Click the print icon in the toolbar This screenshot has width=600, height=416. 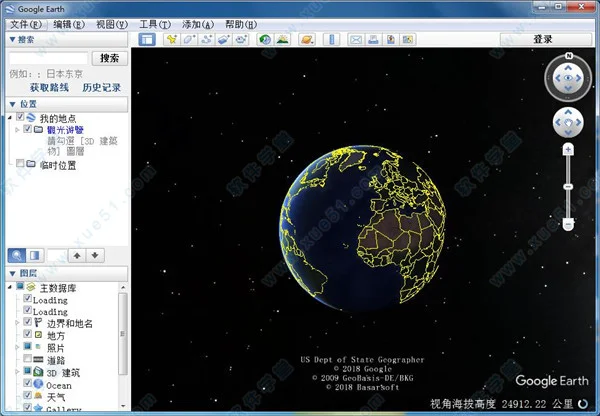click(x=373, y=39)
